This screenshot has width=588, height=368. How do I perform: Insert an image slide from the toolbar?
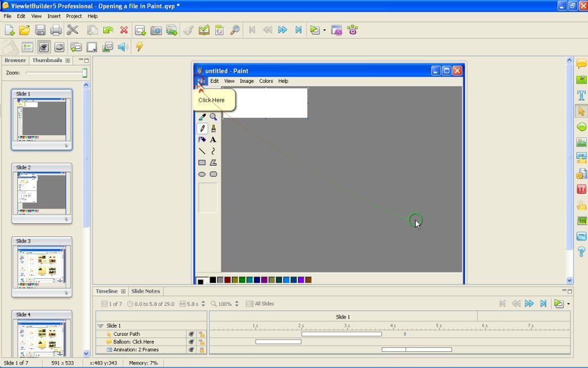click(172, 30)
